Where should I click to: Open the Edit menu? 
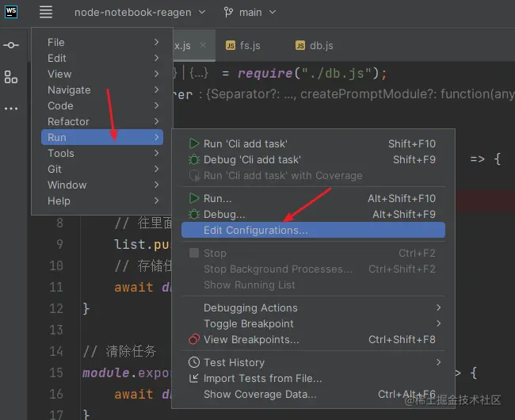[x=102, y=58]
